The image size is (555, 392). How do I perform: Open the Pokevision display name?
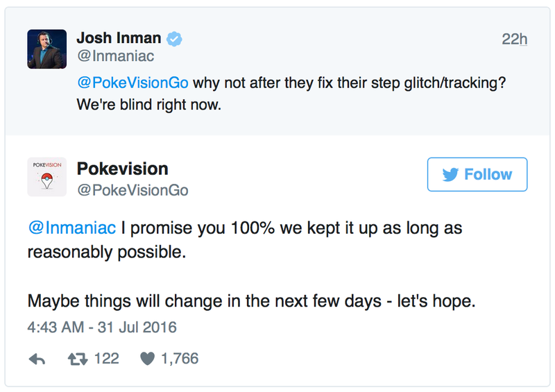tap(123, 169)
